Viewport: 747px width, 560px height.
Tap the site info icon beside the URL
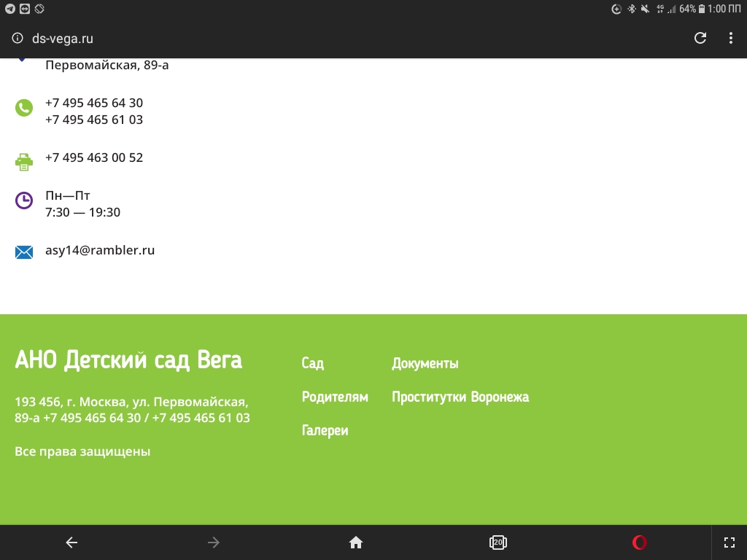18,39
